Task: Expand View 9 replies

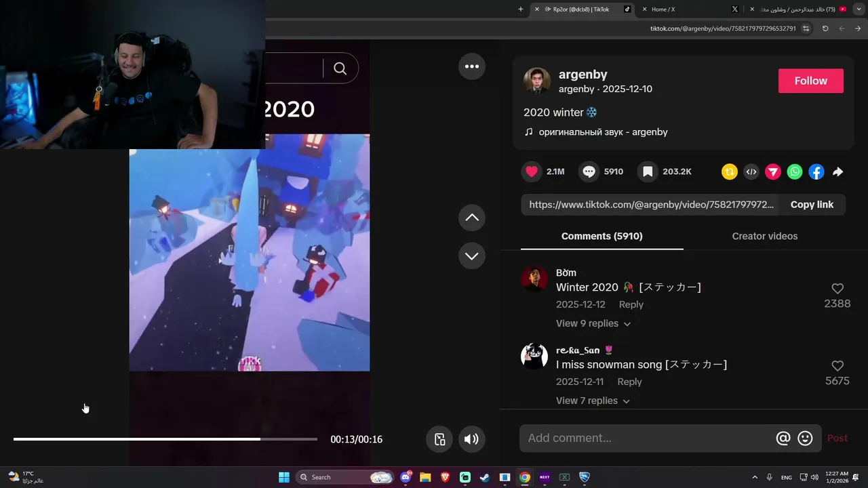Action: coord(593,323)
